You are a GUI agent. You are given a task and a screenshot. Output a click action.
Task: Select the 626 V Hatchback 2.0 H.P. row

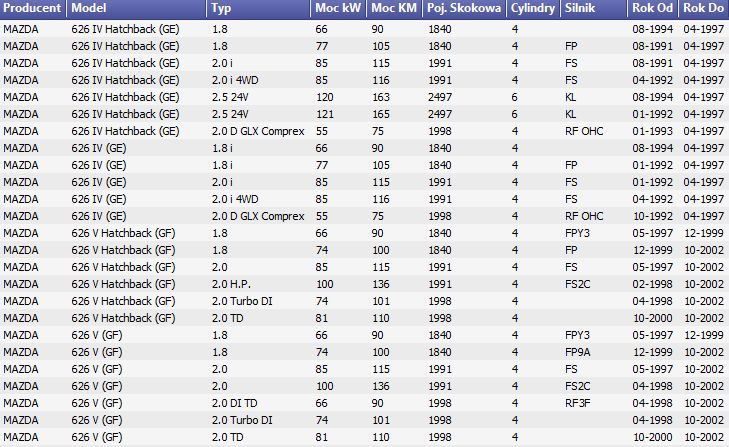coord(364,284)
